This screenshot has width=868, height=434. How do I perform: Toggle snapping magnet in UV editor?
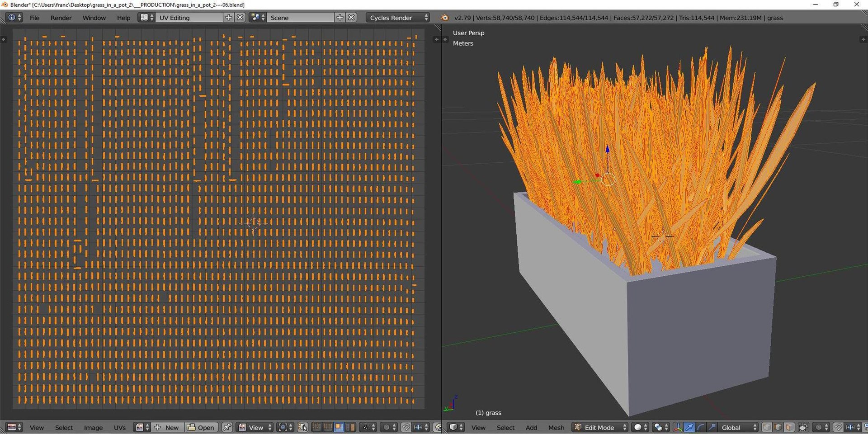point(406,427)
